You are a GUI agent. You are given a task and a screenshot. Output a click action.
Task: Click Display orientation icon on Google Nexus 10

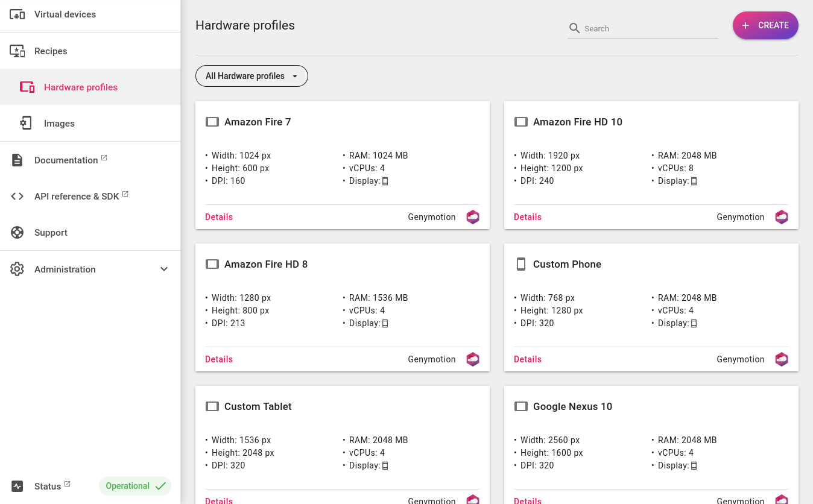tap(694, 465)
